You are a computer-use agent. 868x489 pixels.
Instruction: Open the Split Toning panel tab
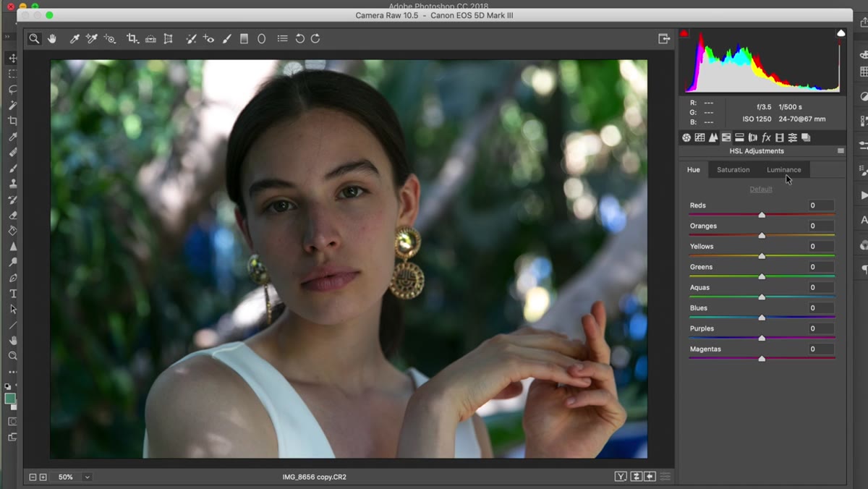coord(739,137)
